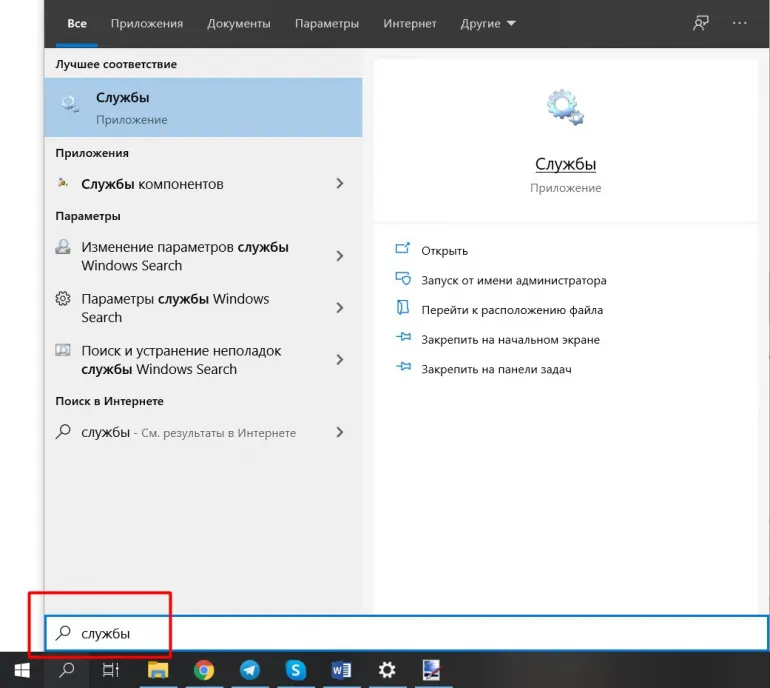The width and height of the screenshot is (770, 688).
Task: Click the Task View taskbar icon
Action: coord(111,670)
